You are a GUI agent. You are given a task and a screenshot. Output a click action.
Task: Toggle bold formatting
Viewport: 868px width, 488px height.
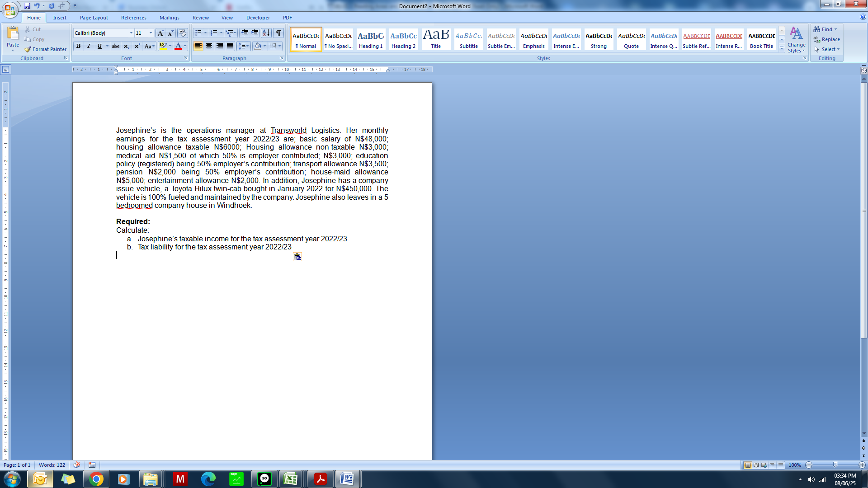pos(78,46)
